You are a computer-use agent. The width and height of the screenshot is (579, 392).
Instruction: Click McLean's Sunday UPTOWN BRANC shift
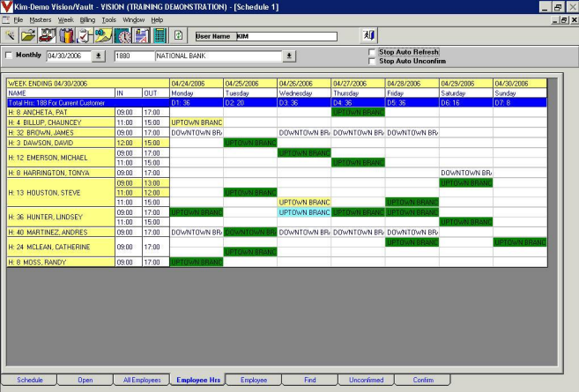520,242
